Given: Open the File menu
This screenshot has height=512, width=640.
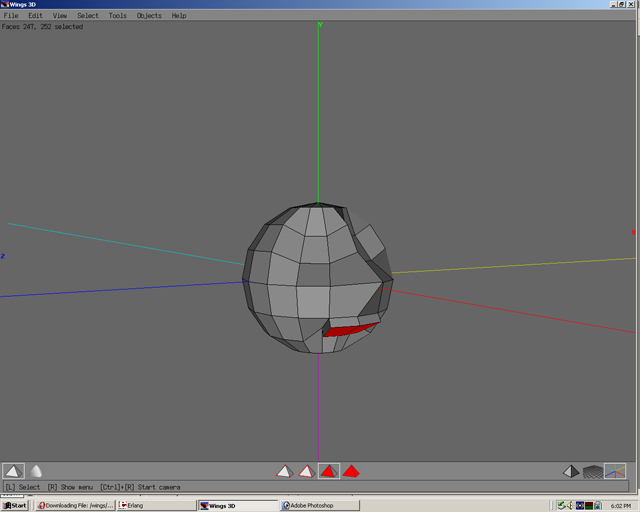Looking at the screenshot, I should pyautogui.click(x=11, y=16).
